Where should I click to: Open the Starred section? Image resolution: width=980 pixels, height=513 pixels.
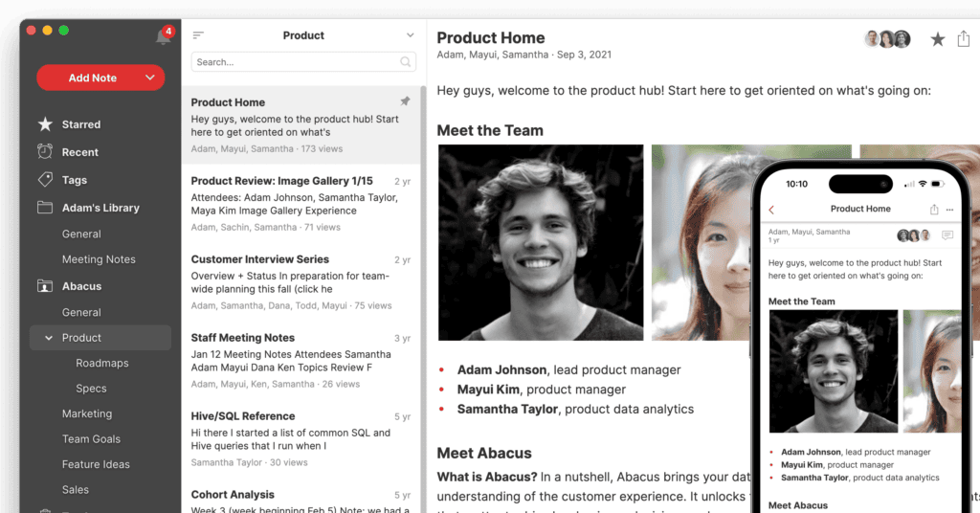(81, 124)
